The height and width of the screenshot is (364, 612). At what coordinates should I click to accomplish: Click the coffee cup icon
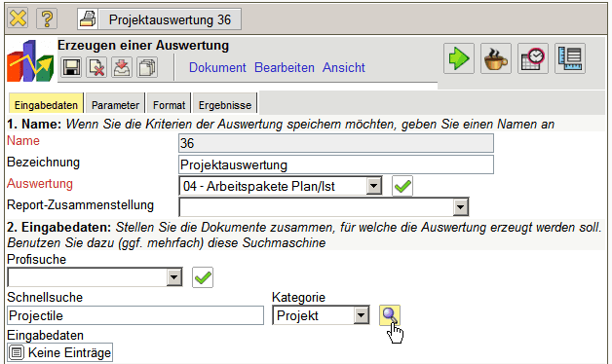496,58
